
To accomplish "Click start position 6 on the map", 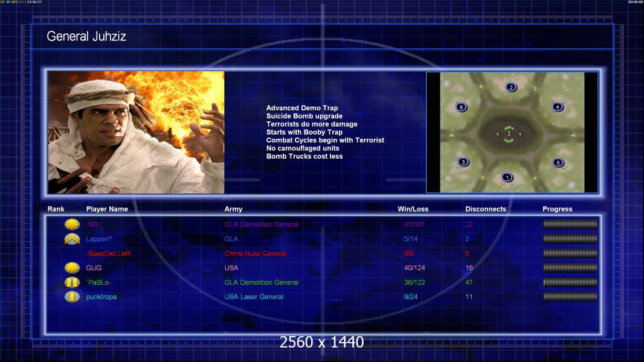I will [x=461, y=107].
